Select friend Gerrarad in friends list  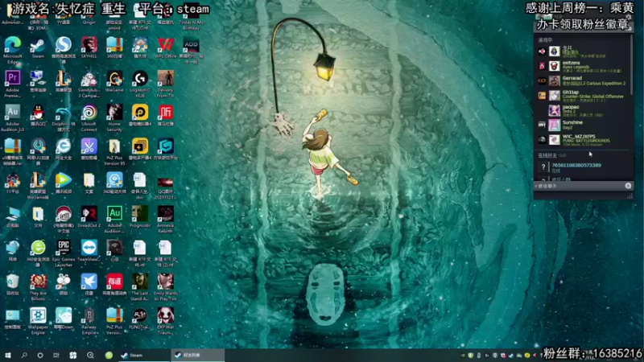click(x=583, y=81)
